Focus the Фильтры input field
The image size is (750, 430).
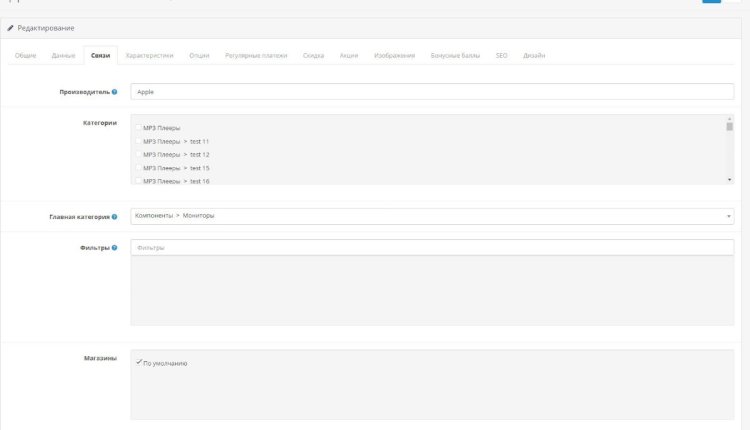click(x=431, y=247)
